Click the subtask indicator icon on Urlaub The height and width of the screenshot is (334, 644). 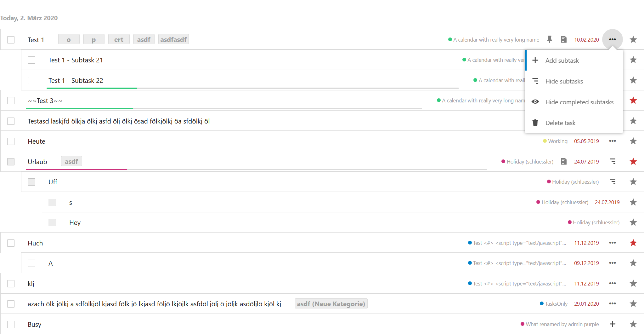click(x=613, y=161)
